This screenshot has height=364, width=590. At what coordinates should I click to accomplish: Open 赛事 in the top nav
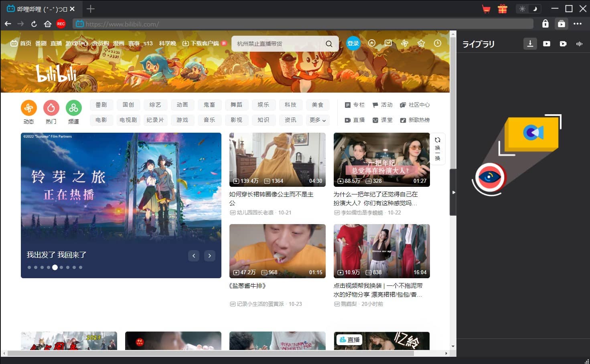pos(134,43)
